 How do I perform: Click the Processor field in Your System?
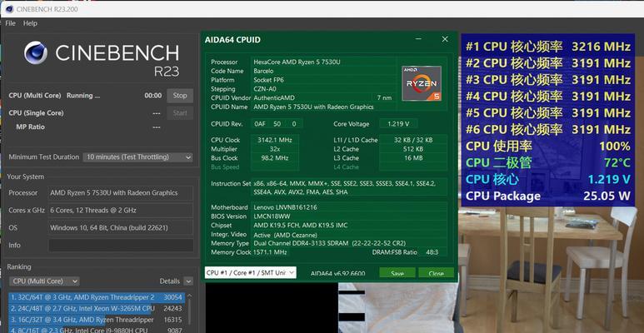coord(120,193)
